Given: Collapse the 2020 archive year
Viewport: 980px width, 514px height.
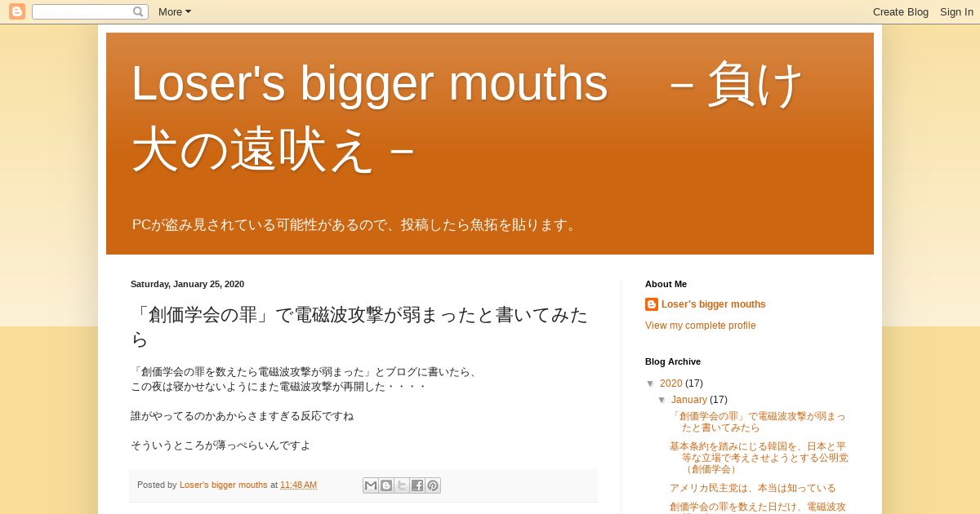Looking at the screenshot, I should [x=651, y=383].
